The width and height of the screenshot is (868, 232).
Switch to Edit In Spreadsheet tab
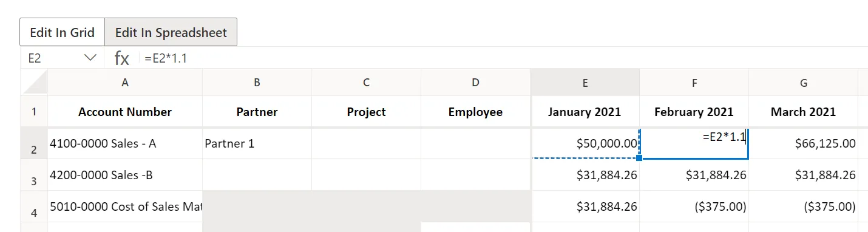click(x=171, y=32)
